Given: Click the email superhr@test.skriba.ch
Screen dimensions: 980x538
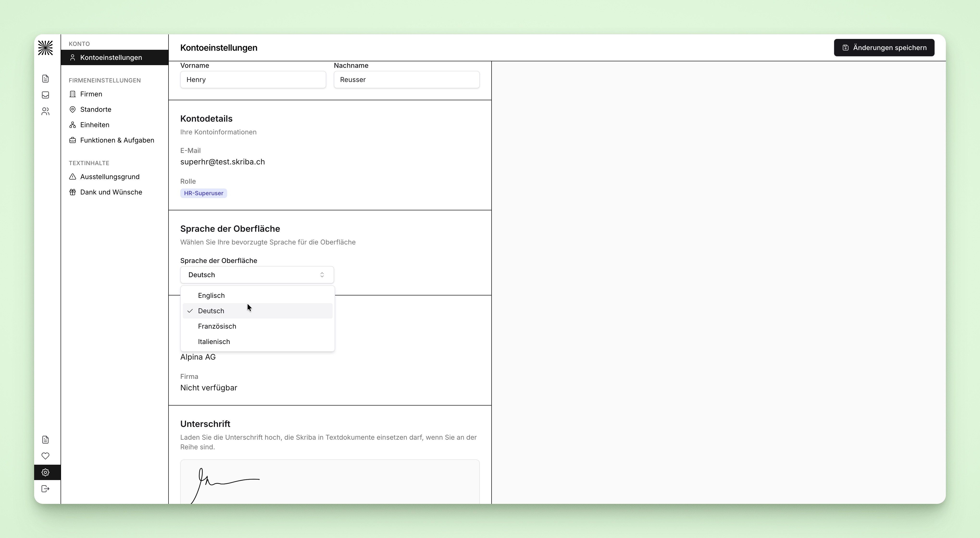Looking at the screenshot, I should 223,162.
